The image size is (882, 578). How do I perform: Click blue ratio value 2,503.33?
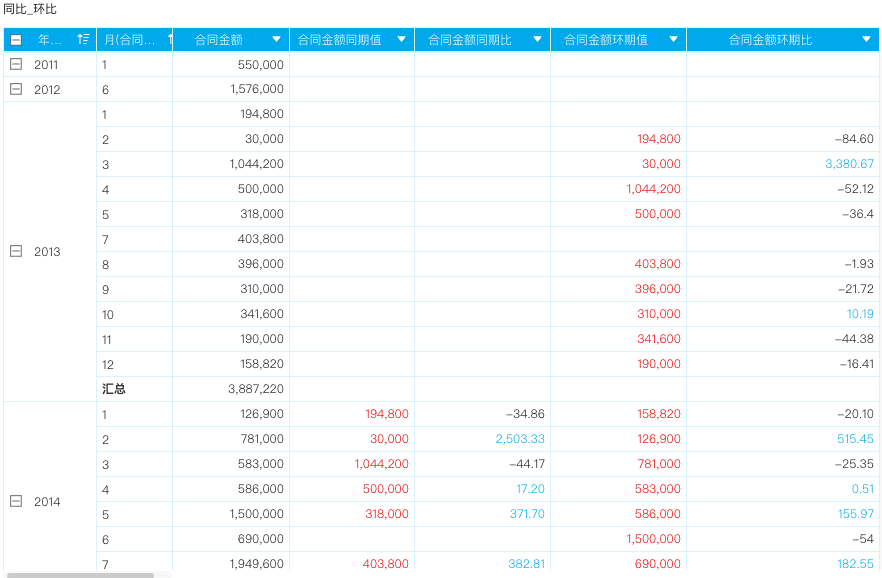point(520,439)
